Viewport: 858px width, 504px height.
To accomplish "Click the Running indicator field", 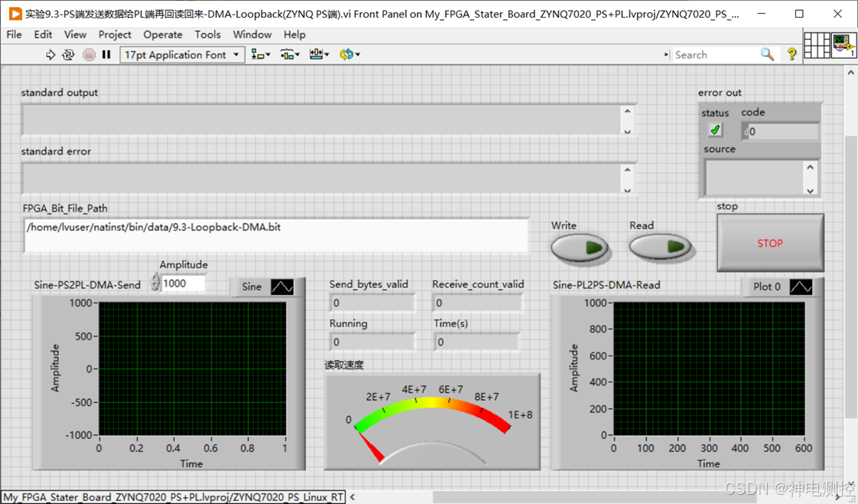I will (x=372, y=342).
